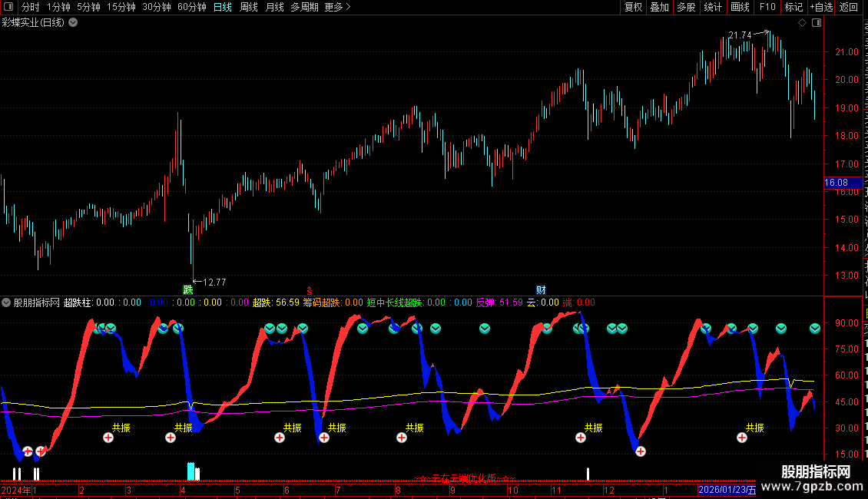Screen dimensions: 868x499
Task: Click the 复权 button
Action: 633,7
